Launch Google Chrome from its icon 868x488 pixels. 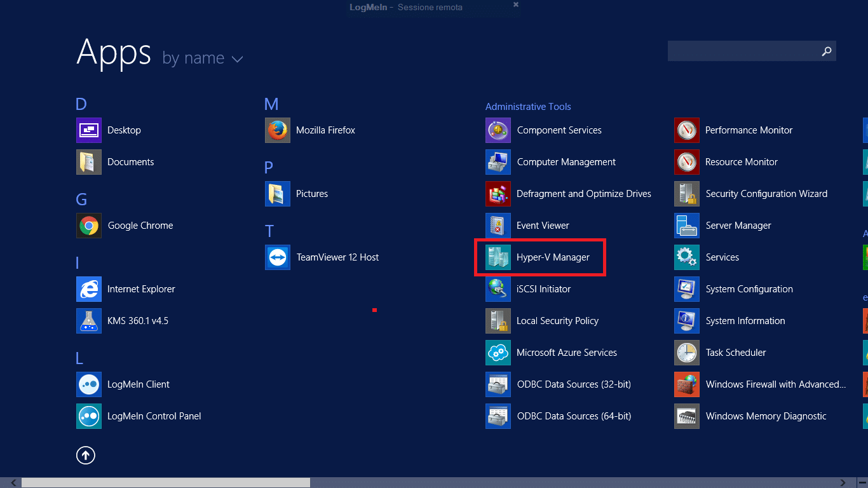coord(88,226)
